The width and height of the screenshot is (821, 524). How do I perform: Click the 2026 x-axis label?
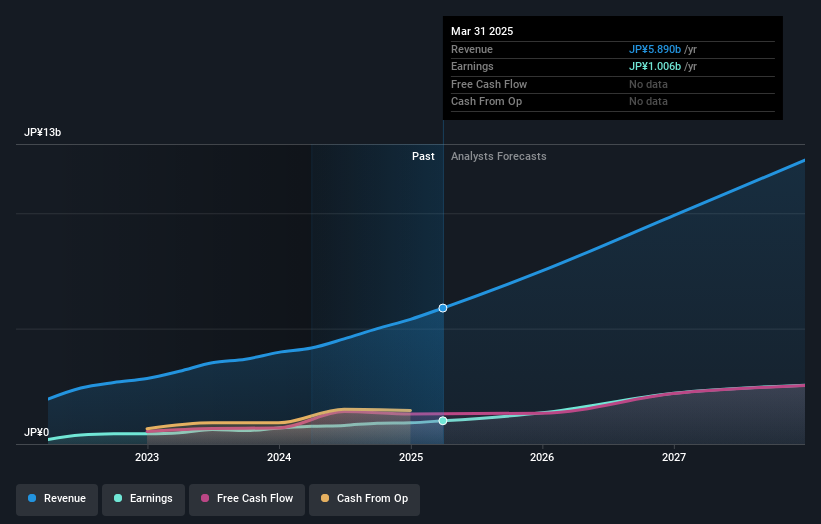click(x=542, y=458)
